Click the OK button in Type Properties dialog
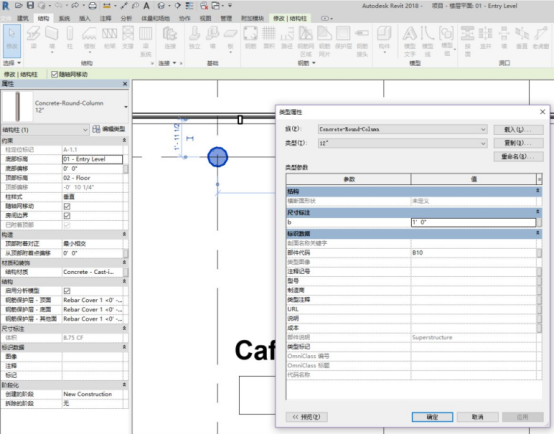 [x=432, y=417]
